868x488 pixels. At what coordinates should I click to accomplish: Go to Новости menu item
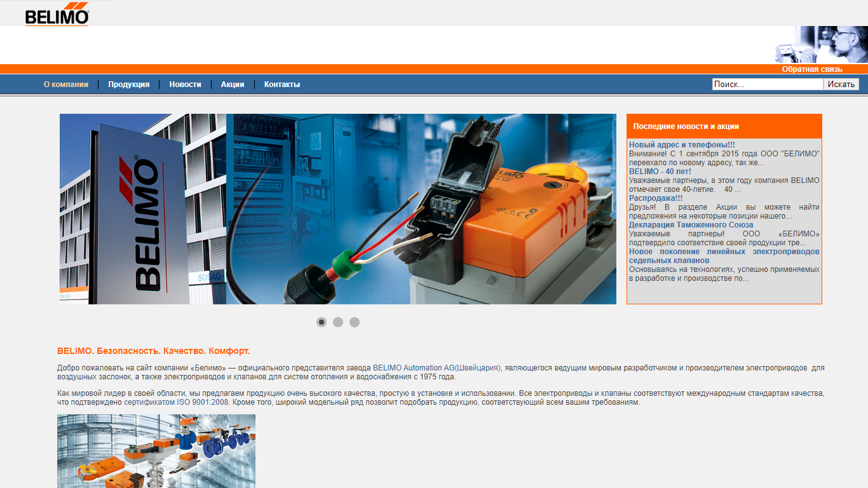pos(185,85)
